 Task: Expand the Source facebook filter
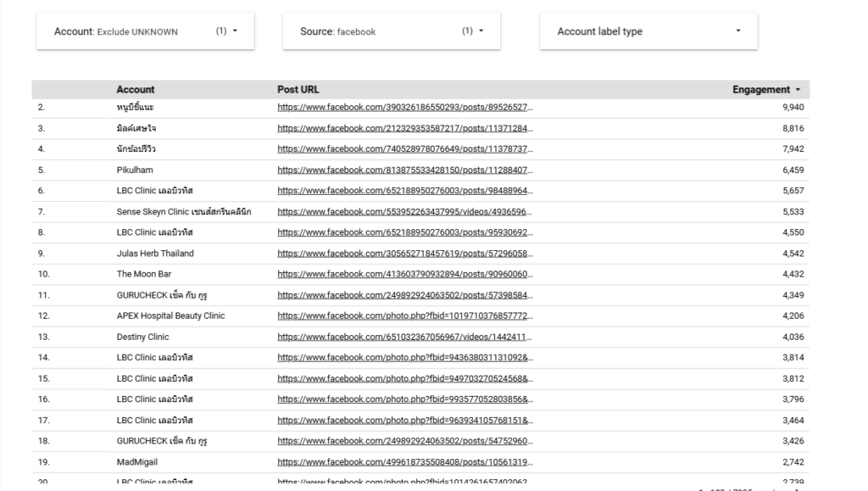click(x=391, y=31)
